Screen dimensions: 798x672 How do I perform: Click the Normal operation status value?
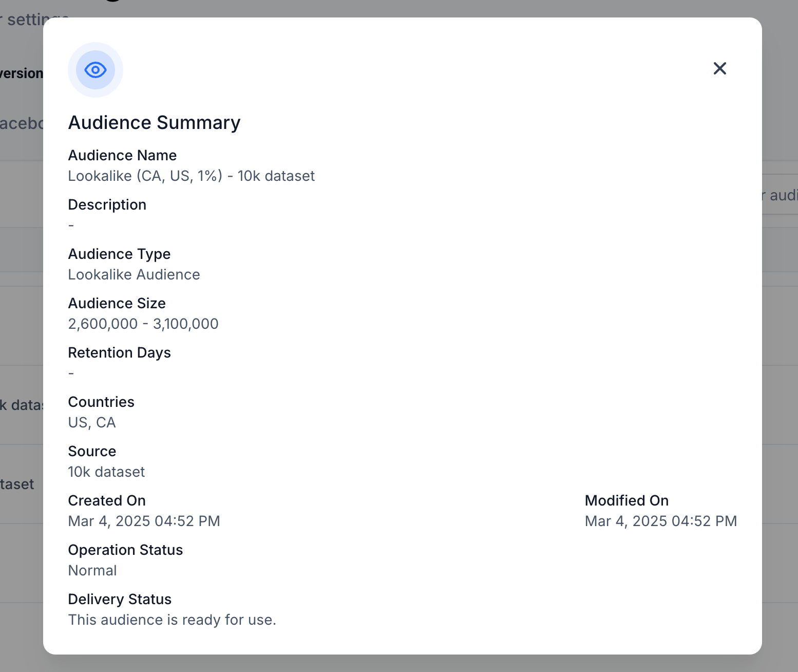coord(92,570)
